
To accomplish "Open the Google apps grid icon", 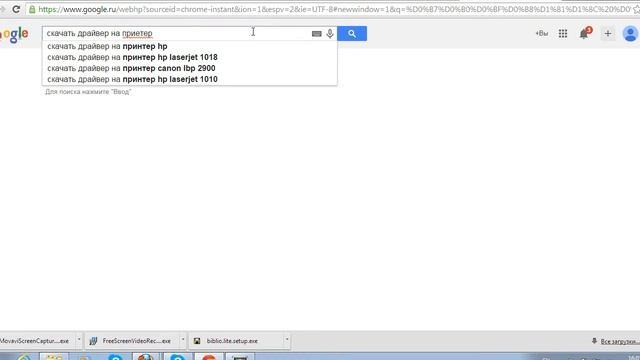I will pyautogui.click(x=563, y=33).
